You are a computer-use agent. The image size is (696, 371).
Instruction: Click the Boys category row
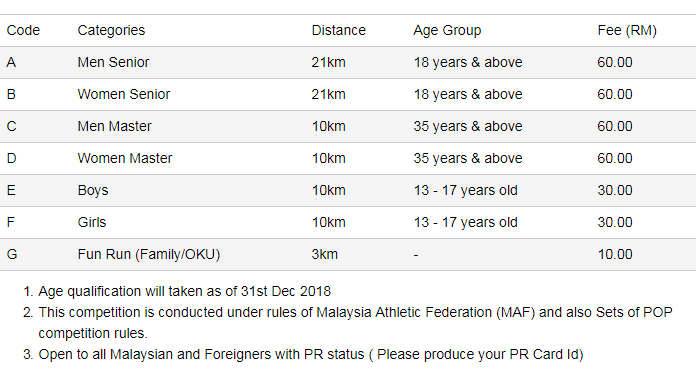pos(348,190)
